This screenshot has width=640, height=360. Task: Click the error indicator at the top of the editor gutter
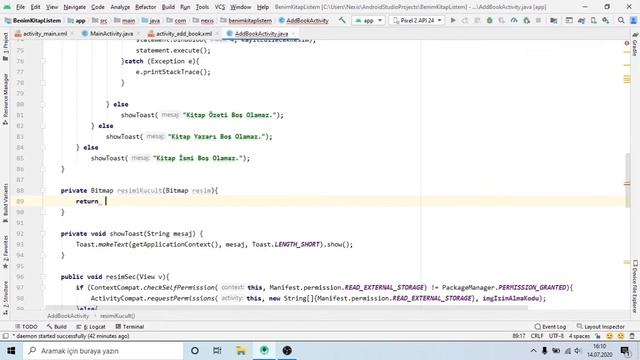pos(627,43)
